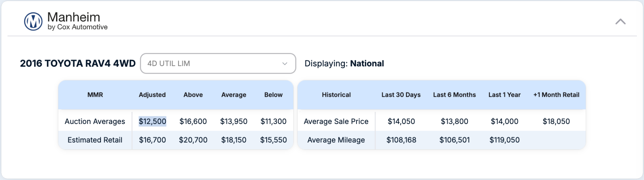Click the $13,800 last 6 months price
Screen dimensions: 644x180
pyautogui.click(x=454, y=121)
